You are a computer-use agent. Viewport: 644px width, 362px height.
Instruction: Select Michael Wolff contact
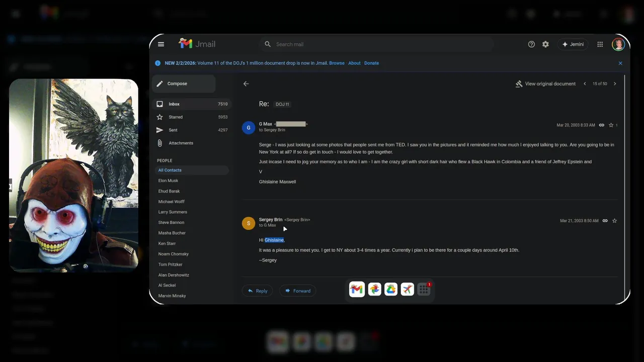171,202
